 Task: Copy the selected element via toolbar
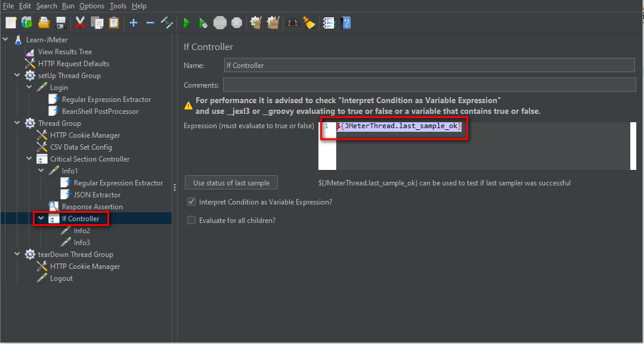click(x=97, y=23)
